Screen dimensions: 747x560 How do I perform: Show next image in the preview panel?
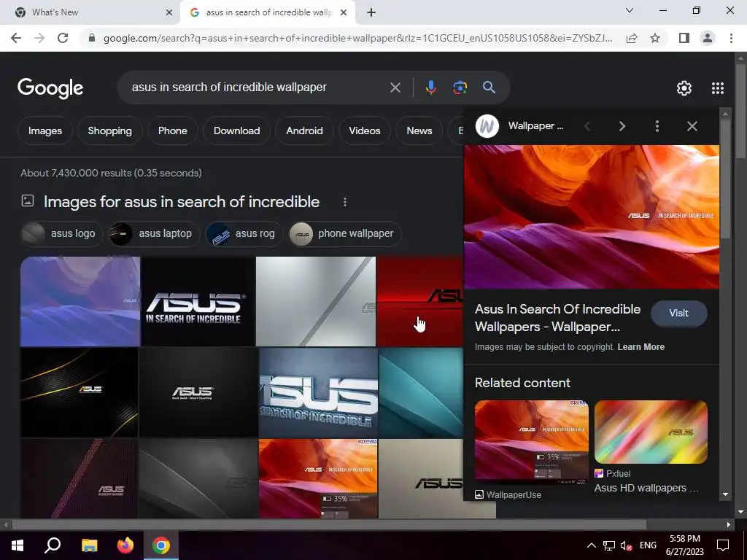click(622, 126)
